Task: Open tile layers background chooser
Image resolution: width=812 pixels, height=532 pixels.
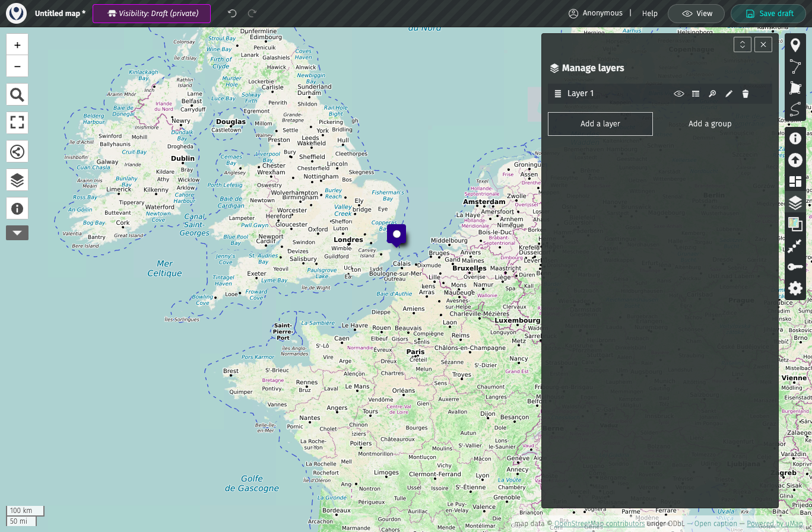Action: tap(795, 224)
